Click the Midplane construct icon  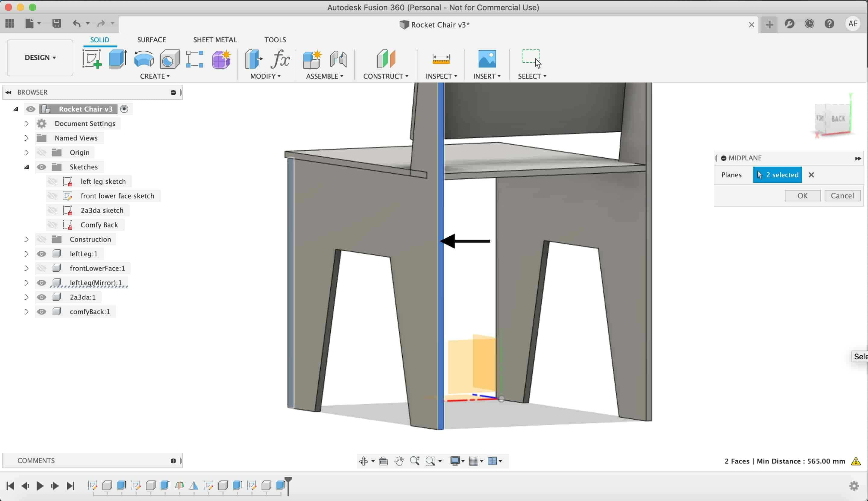tap(386, 58)
